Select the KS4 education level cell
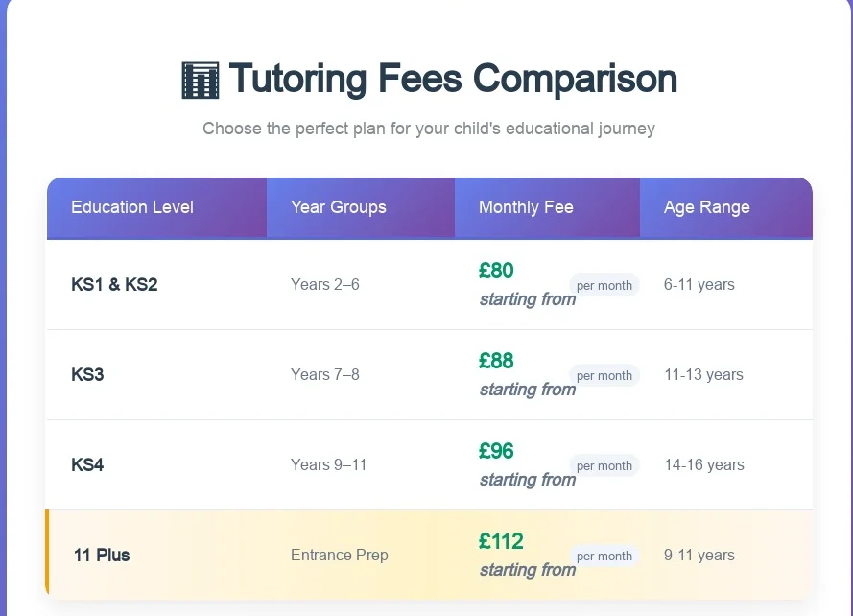 [87, 465]
